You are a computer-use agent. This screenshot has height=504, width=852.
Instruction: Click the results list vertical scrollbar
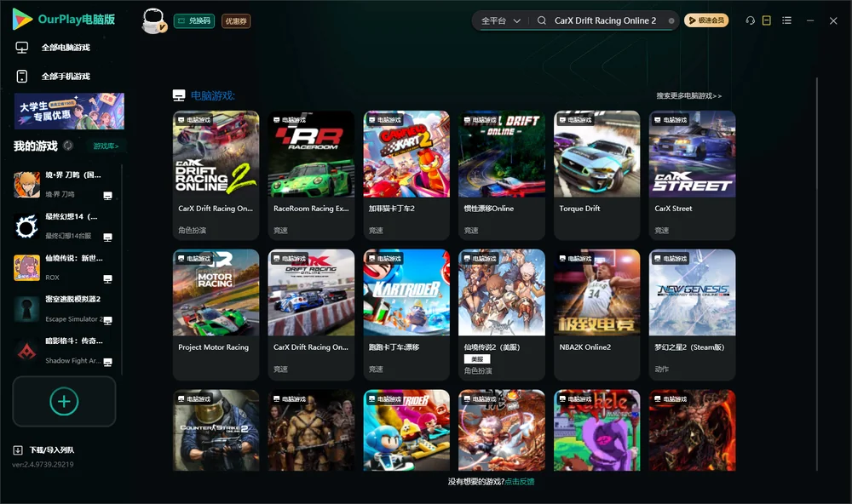(817, 274)
